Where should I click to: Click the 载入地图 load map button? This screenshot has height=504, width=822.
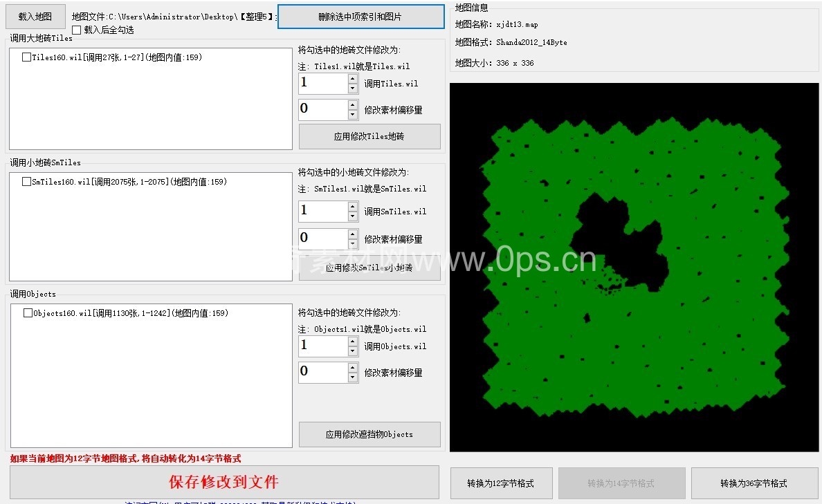pos(35,17)
